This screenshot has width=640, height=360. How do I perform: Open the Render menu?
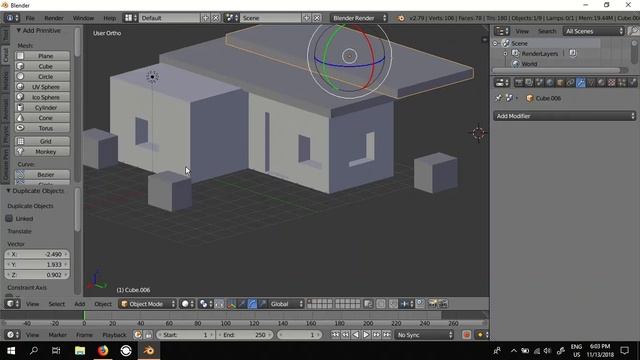point(54,18)
